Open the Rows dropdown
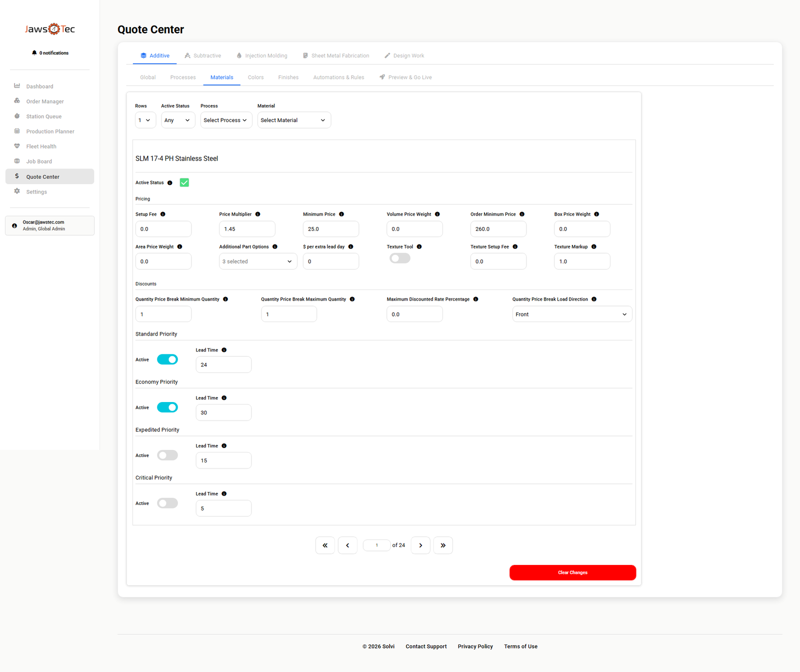The width and height of the screenshot is (800, 672). (x=145, y=120)
